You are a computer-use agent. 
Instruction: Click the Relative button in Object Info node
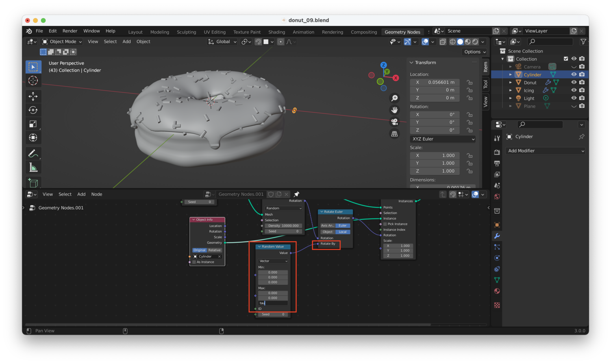[215, 250]
